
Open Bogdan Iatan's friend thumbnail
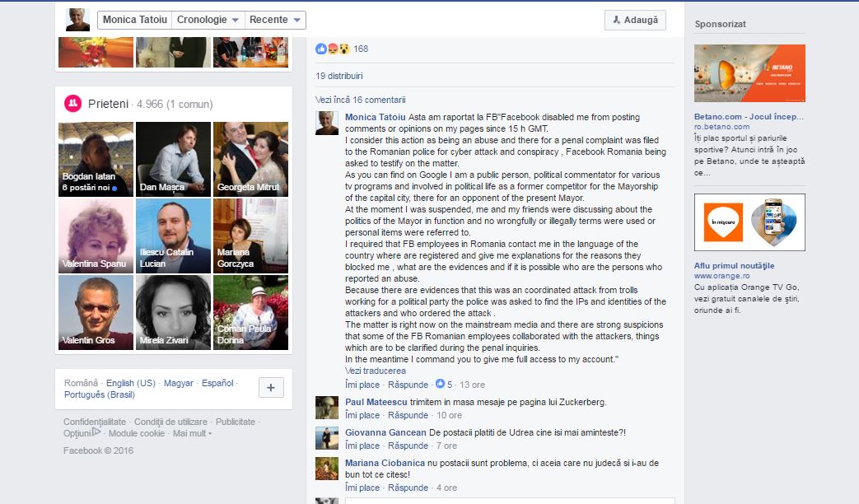(96, 160)
